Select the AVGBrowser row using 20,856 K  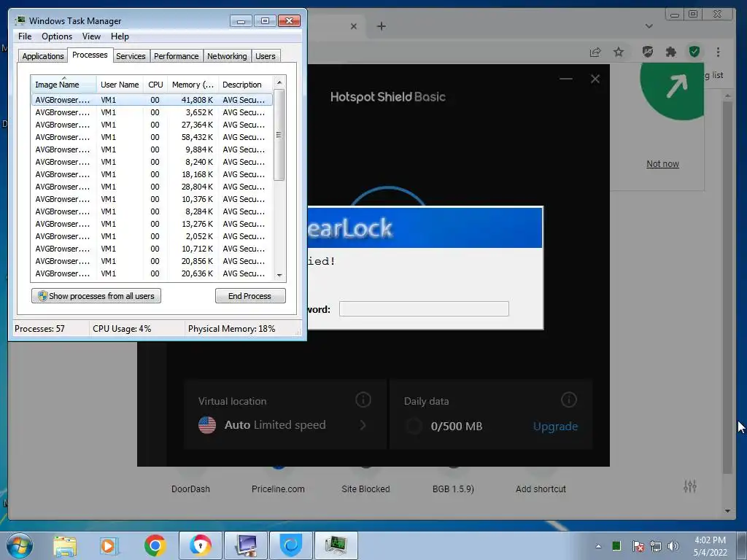point(152,261)
